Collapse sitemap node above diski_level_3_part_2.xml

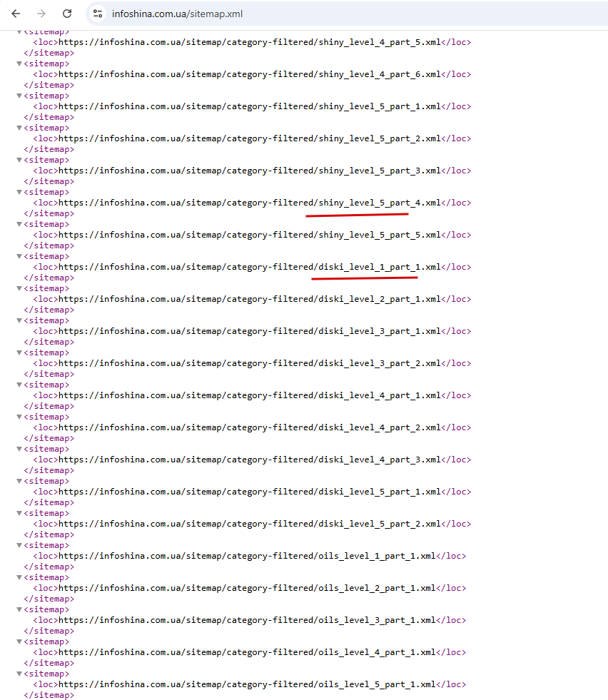(19, 352)
